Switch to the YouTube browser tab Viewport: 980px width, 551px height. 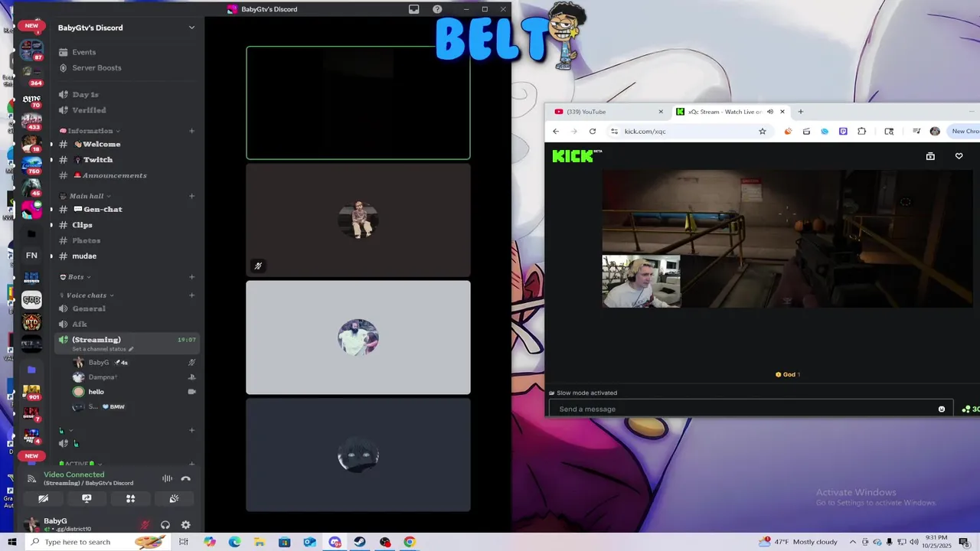[603, 112]
